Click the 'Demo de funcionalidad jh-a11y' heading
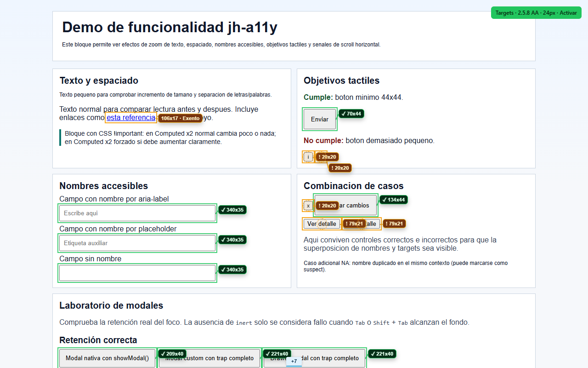This screenshot has width=588, height=368. click(x=170, y=28)
